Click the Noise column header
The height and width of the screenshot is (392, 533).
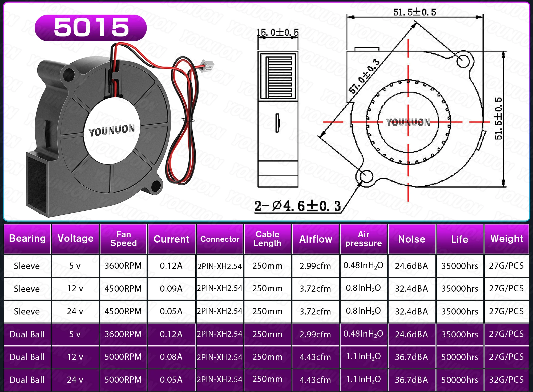click(411, 239)
